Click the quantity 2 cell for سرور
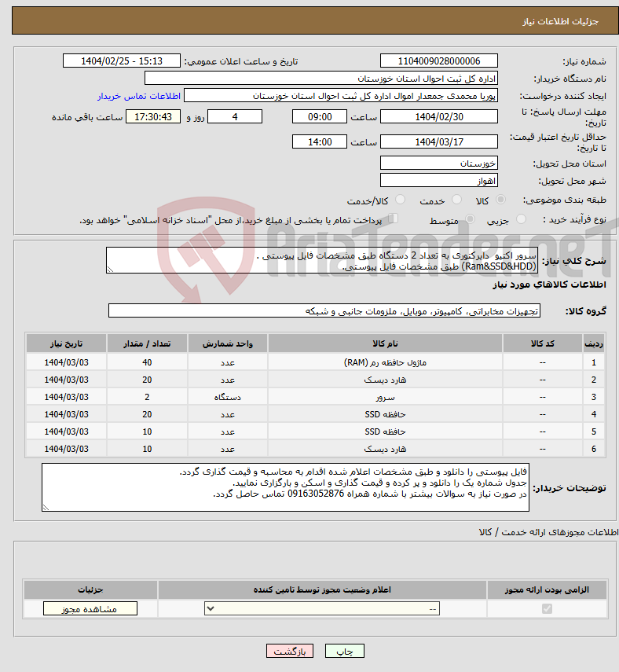Screen dimensions: 619x672 point(147,397)
